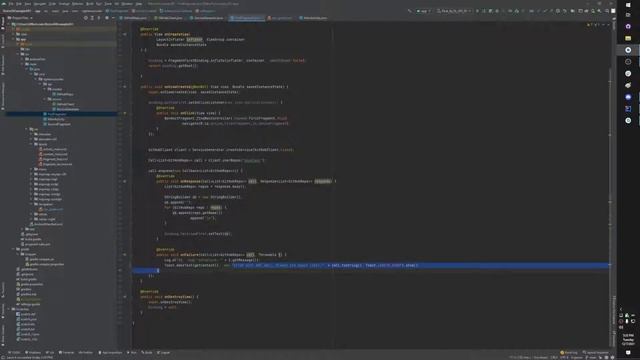
Task: Open the Problems tool window
Action: coord(33,353)
